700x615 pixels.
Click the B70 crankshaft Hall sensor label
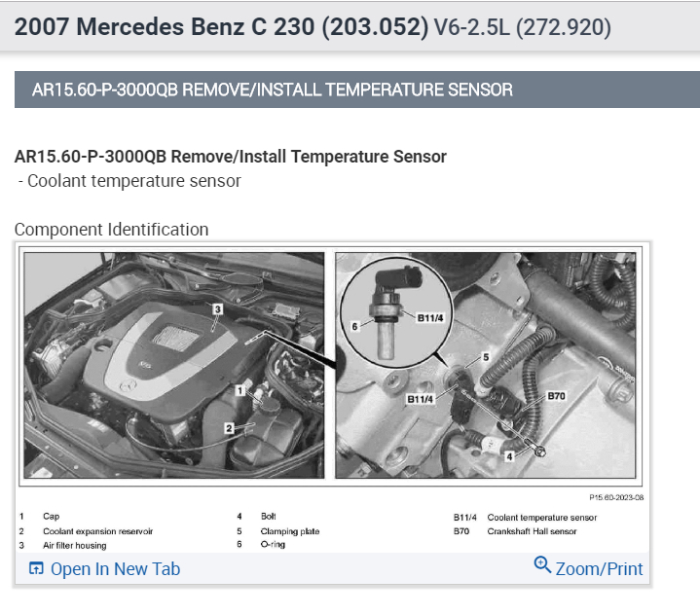click(556, 396)
